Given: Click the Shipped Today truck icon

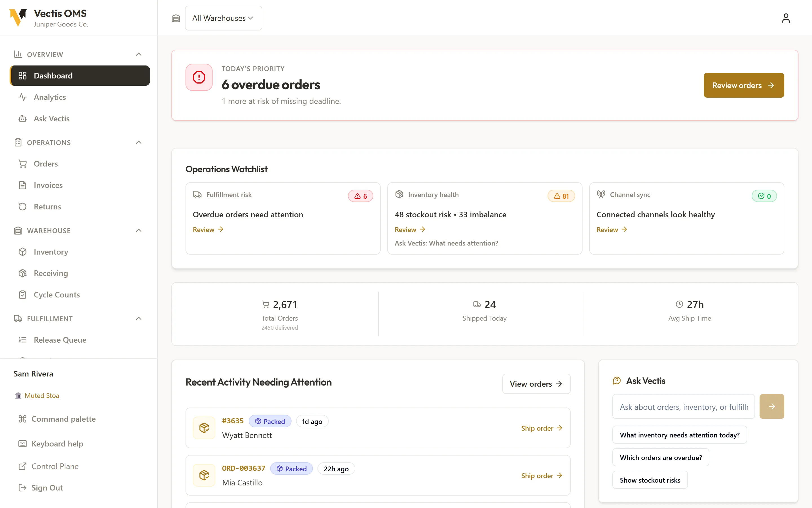Looking at the screenshot, I should [477, 305].
